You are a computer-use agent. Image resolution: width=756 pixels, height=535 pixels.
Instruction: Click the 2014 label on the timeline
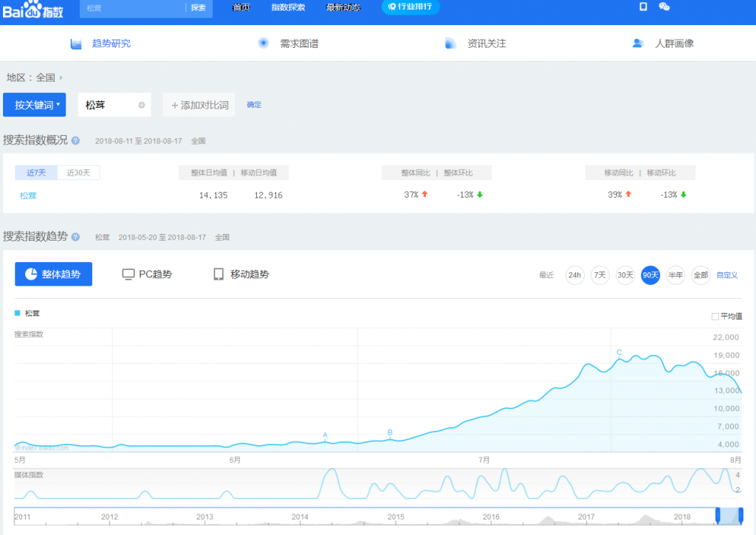pos(300,517)
